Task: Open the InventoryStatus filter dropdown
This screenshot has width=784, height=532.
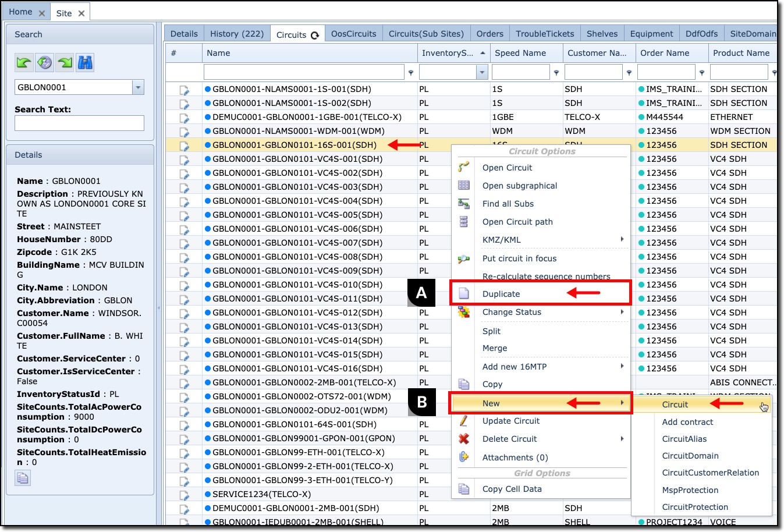Action: (482, 72)
